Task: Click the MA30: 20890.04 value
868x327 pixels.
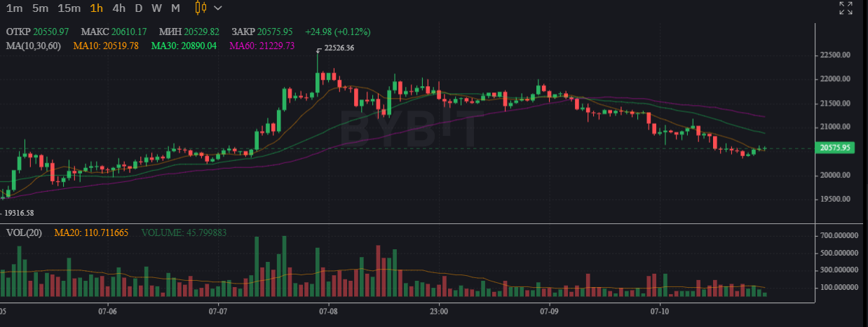Action: tap(184, 46)
